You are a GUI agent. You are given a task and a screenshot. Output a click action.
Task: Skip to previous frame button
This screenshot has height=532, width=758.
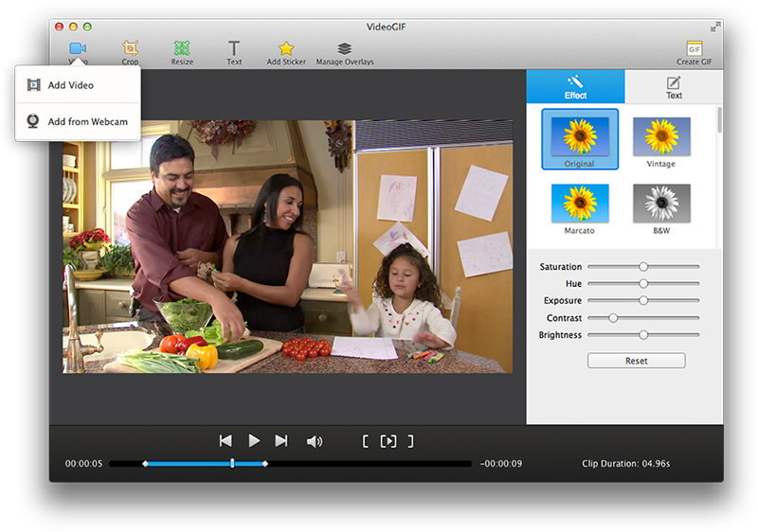pos(226,441)
